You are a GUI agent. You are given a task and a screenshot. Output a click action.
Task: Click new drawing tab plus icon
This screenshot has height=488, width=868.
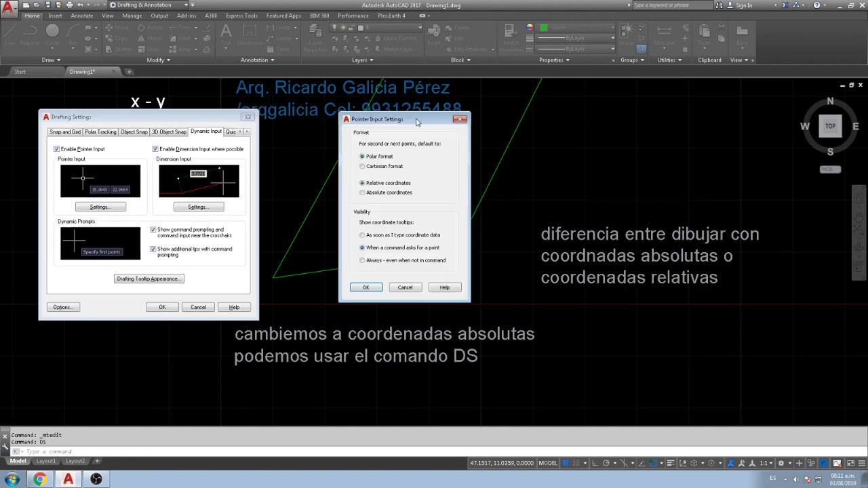coord(129,72)
